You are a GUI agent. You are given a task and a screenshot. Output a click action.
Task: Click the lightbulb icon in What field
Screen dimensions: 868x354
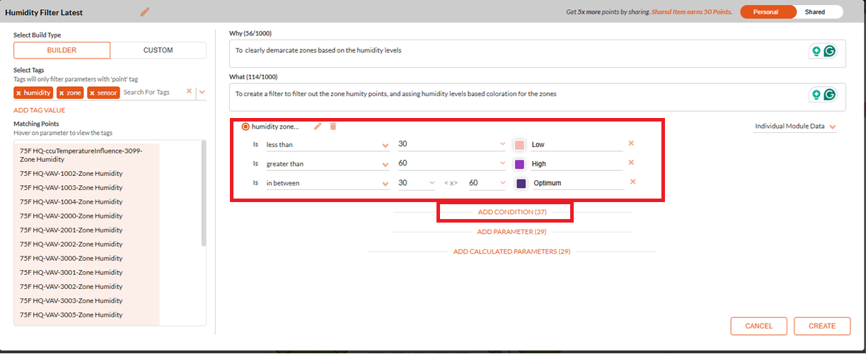click(816, 94)
